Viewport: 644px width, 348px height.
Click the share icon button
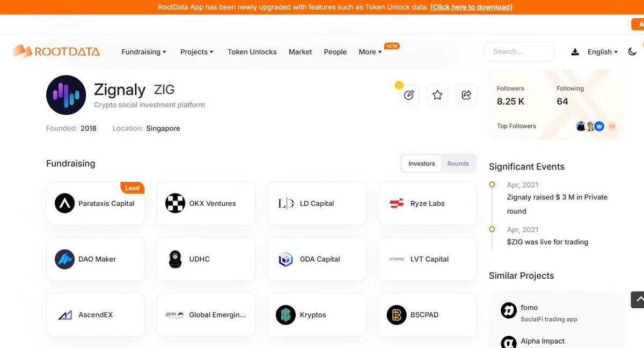pyautogui.click(x=466, y=95)
